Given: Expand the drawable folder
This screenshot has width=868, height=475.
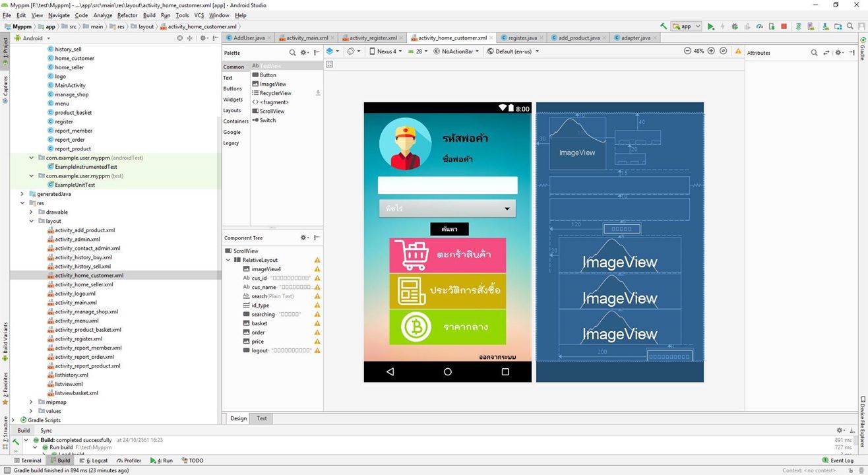Looking at the screenshot, I should pyautogui.click(x=31, y=212).
